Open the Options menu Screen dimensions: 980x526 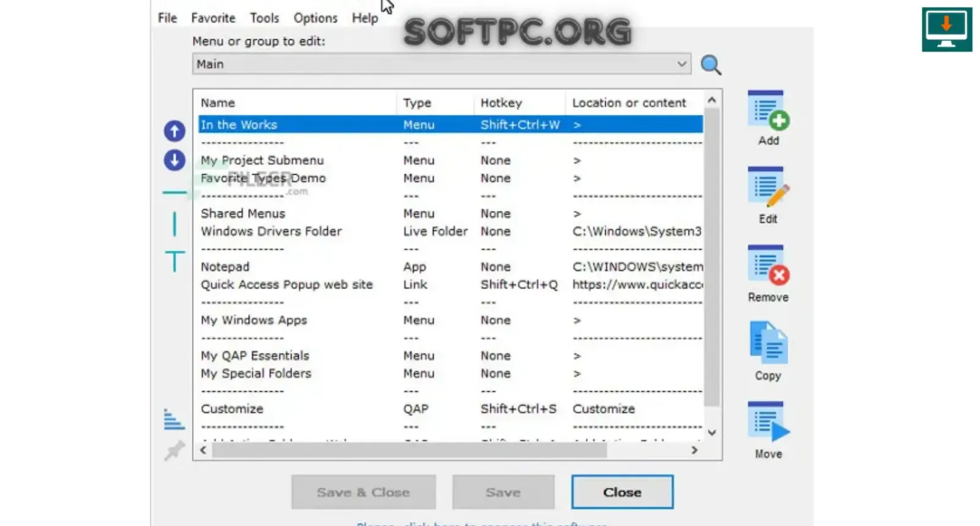click(x=315, y=18)
